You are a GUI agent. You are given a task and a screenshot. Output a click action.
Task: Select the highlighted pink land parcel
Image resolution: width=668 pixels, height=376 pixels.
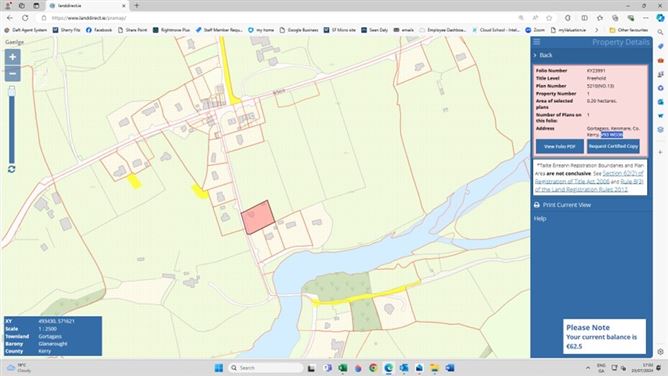point(258,217)
